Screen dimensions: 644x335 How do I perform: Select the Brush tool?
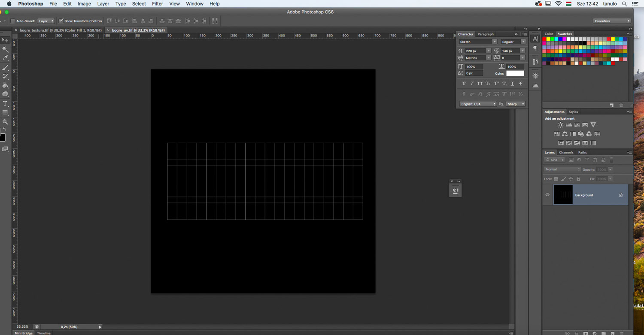coord(5,67)
